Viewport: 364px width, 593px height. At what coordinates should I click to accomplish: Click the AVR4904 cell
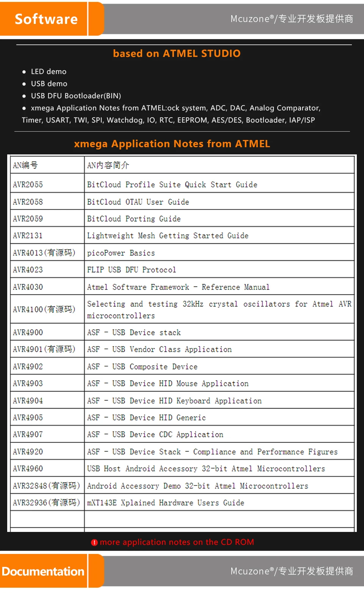(47, 400)
